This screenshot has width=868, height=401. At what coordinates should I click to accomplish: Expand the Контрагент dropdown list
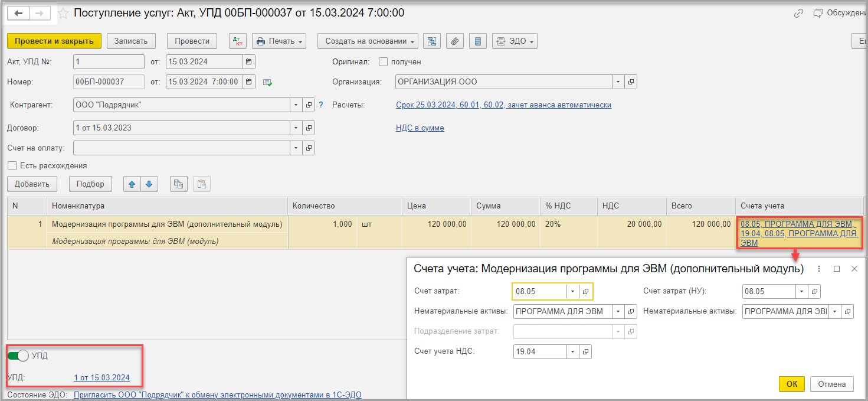tap(296, 105)
